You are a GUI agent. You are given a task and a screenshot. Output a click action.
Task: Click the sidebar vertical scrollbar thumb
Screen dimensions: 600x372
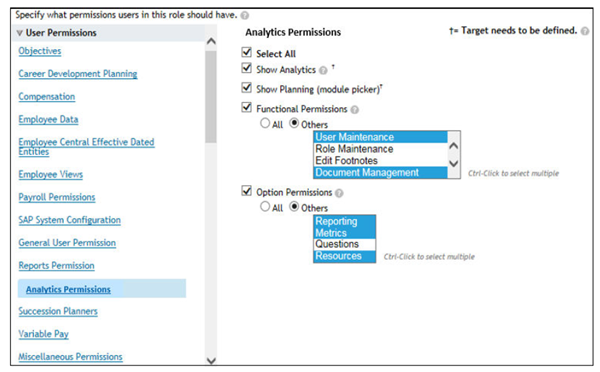[x=211, y=97]
